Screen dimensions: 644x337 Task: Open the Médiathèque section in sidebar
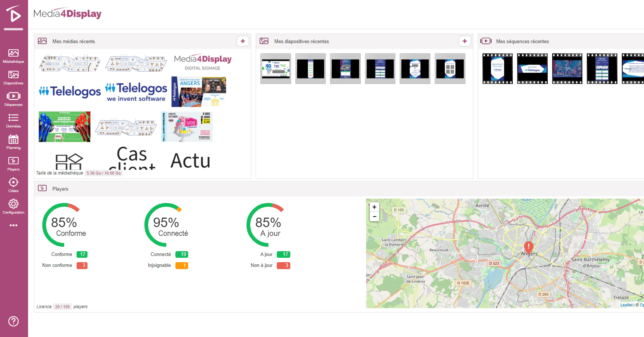point(13,56)
